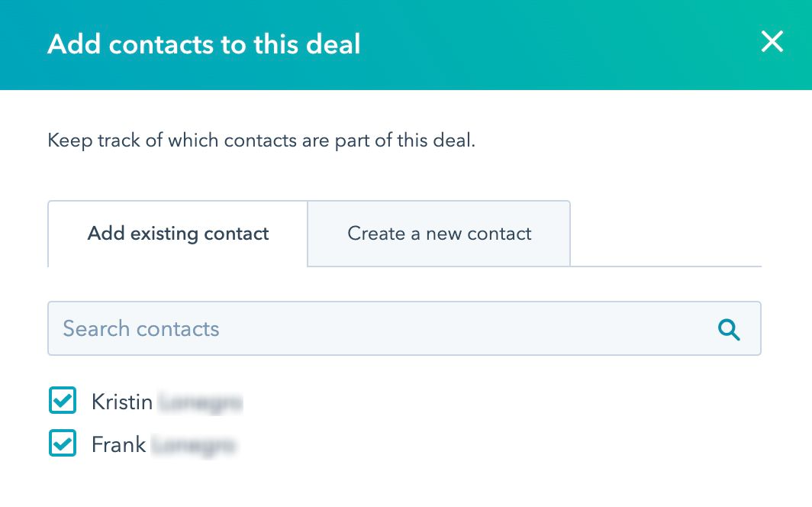Image resolution: width=812 pixels, height=507 pixels.
Task: Focus the Search contacts input field
Action: coord(382,329)
